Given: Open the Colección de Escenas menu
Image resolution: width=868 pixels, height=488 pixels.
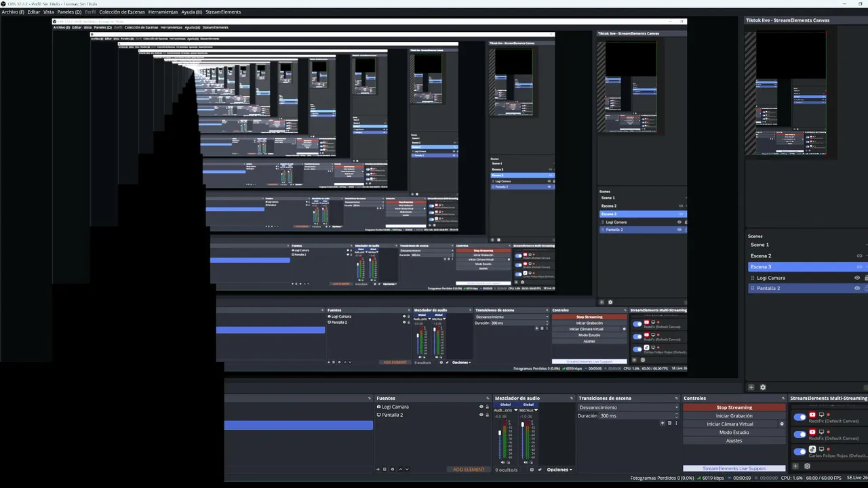Looking at the screenshot, I should coord(122,12).
